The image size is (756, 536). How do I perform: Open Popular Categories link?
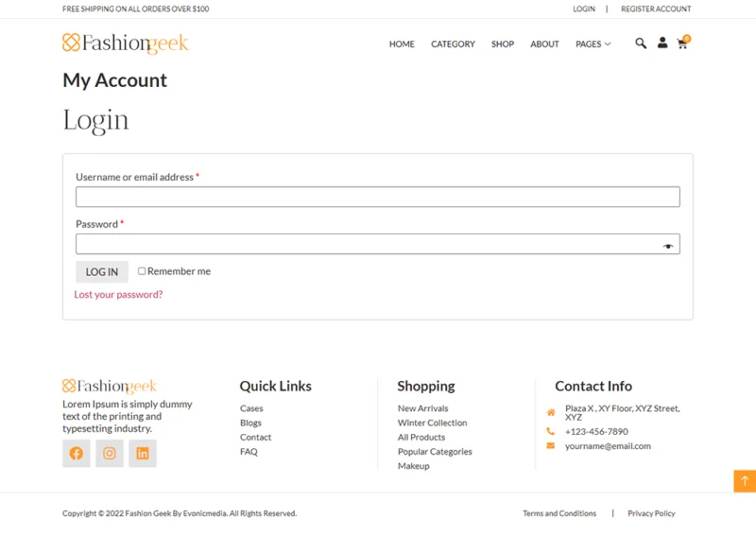pyautogui.click(x=435, y=452)
